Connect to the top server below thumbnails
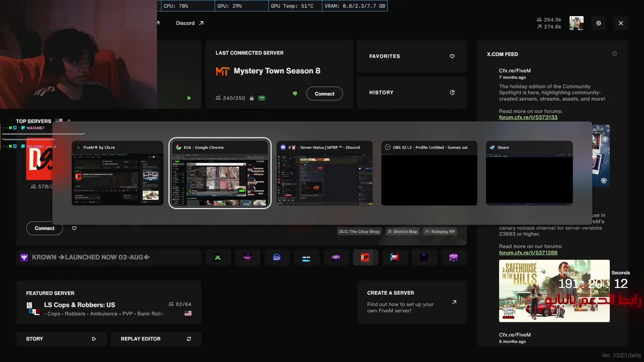644x362 pixels. pyautogui.click(x=44, y=228)
